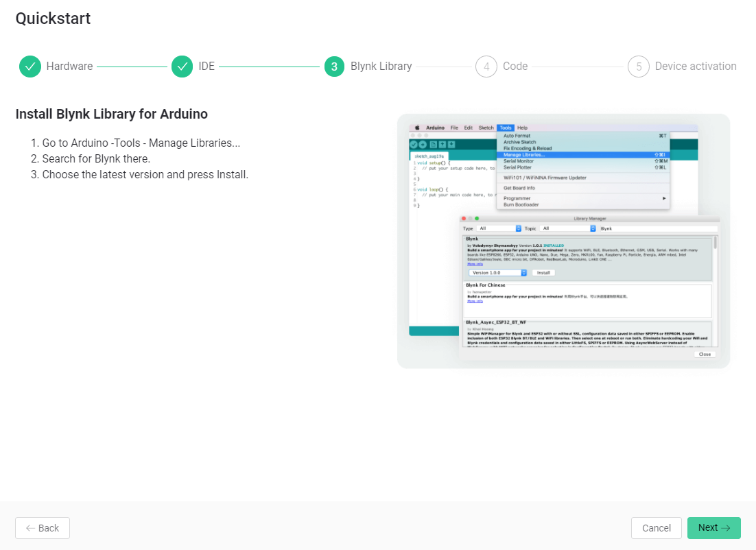Viewport: 756px width, 550px height.
Task: Go to the Hardware step label
Action: pos(69,67)
